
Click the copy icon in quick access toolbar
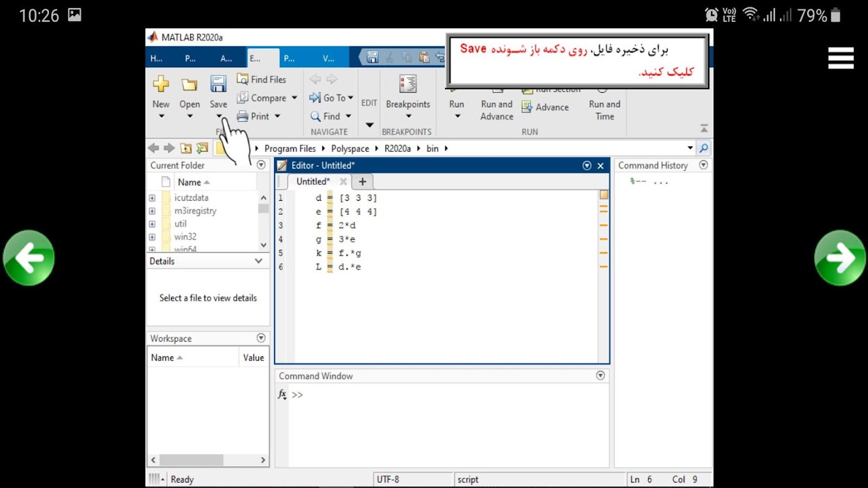pos(407,58)
